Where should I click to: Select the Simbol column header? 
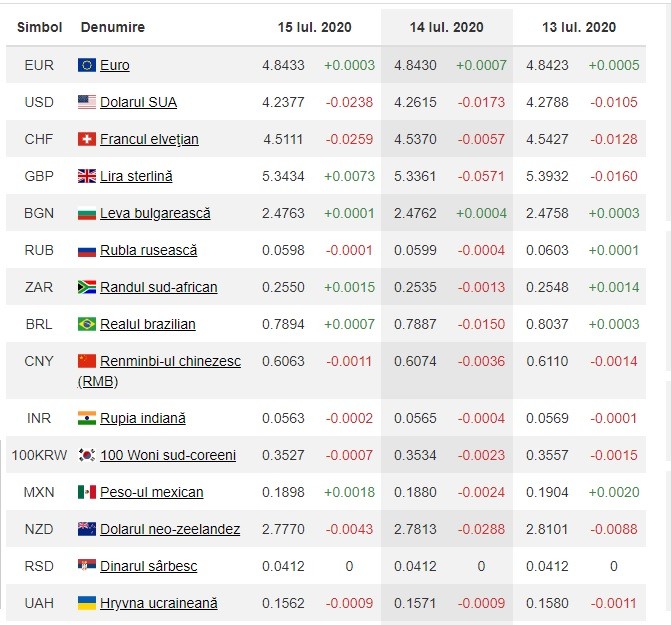click(39, 27)
